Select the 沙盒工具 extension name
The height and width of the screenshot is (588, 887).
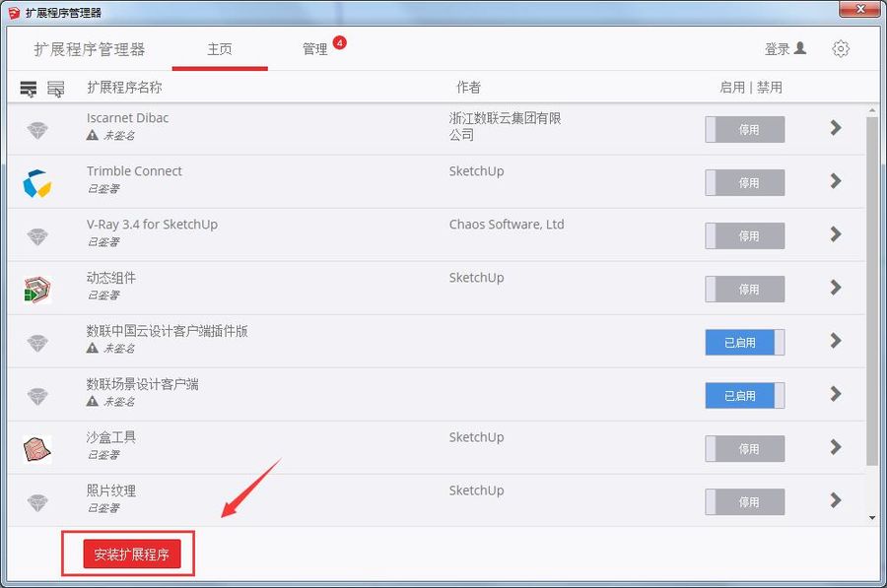point(110,437)
